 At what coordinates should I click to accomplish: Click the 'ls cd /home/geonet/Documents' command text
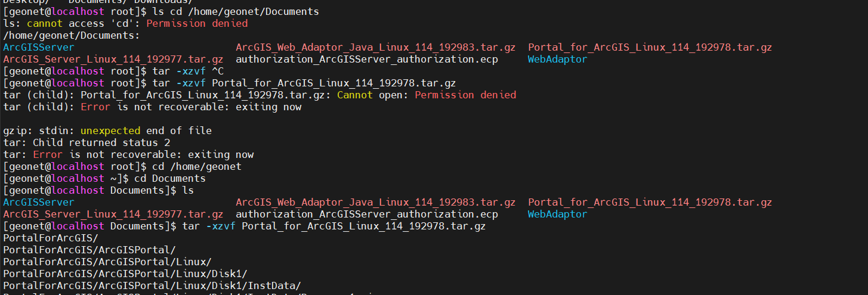coord(236,11)
